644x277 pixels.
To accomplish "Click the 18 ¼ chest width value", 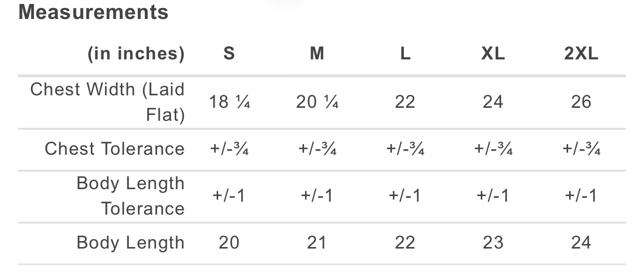I will click(229, 102).
